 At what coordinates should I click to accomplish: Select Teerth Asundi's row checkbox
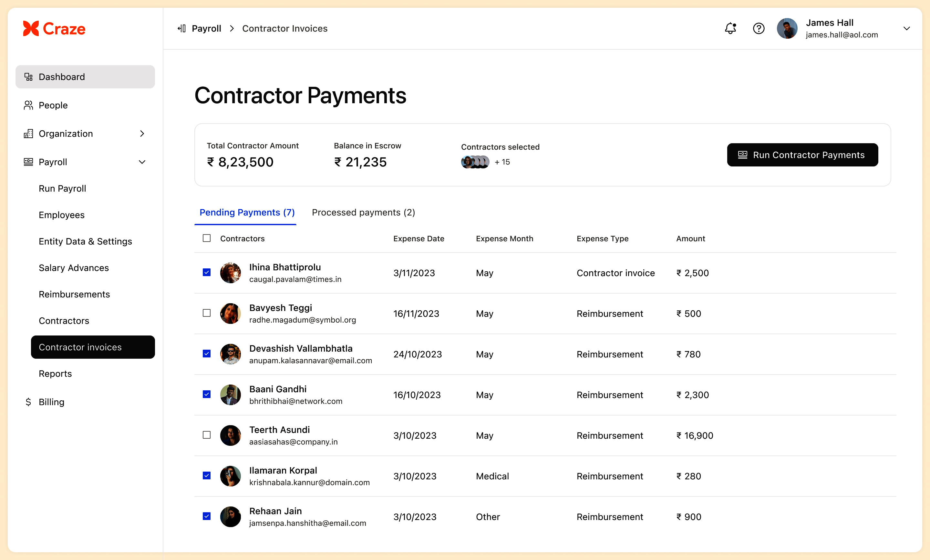(206, 435)
